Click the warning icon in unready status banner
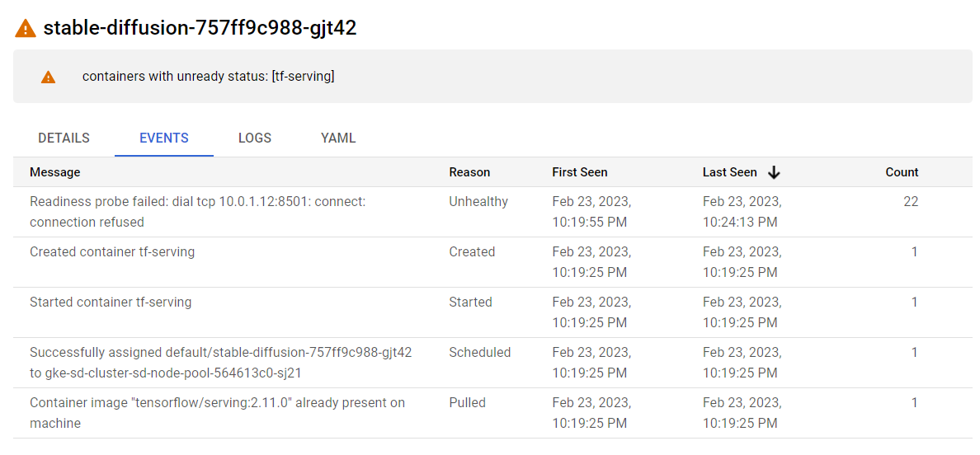The height and width of the screenshot is (455, 980). 49,77
